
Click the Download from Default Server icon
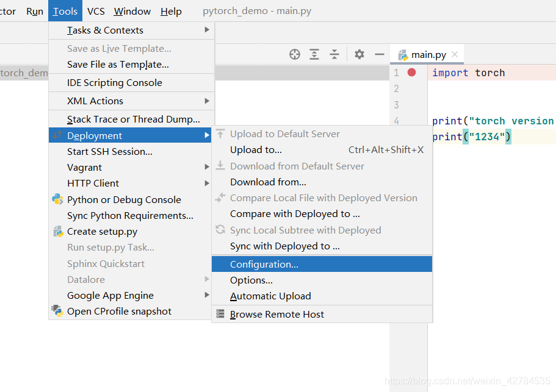220,166
